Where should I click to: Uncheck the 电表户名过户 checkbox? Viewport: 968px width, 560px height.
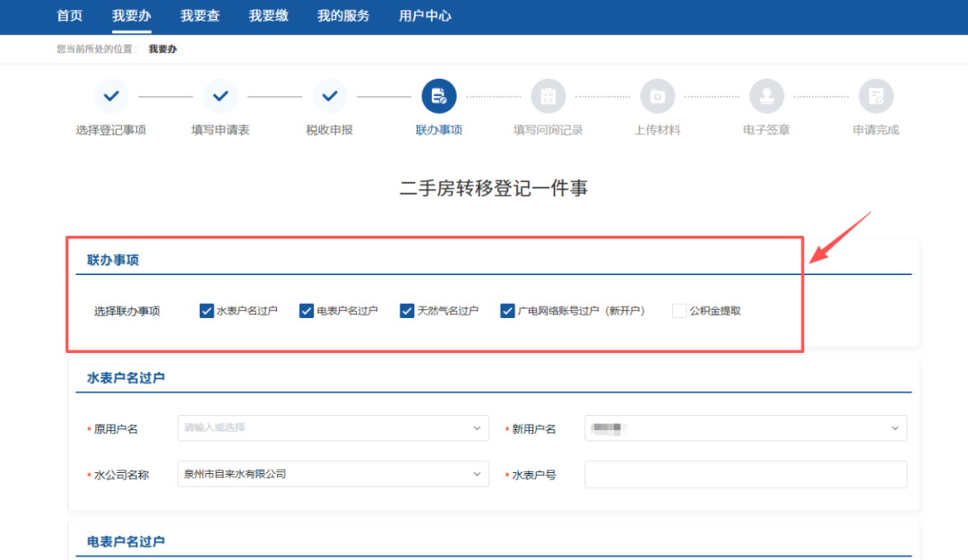tap(307, 311)
